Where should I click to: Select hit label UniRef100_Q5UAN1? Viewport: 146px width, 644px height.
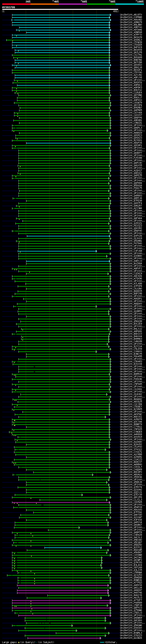tap(131, 241)
